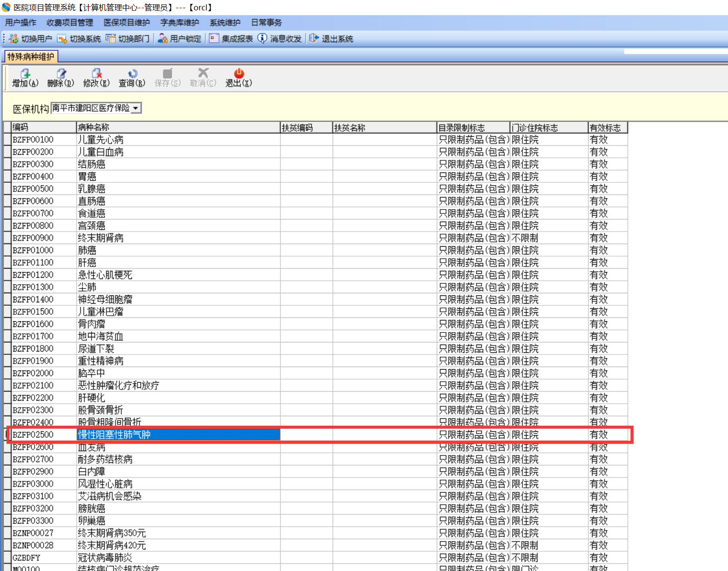
Task: Click the 退出(X) exit icon
Action: point(238,73)
